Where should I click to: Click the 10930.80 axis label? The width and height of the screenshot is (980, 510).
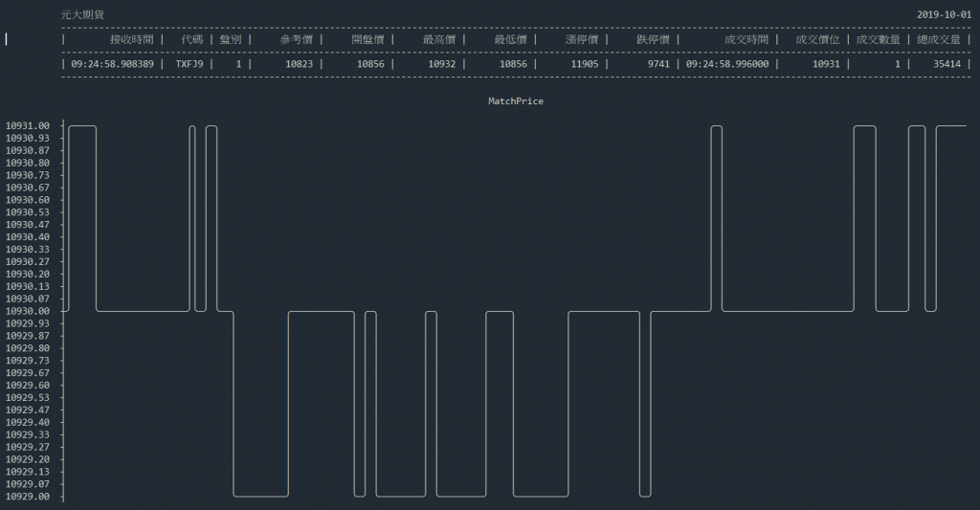pos(28,163)
